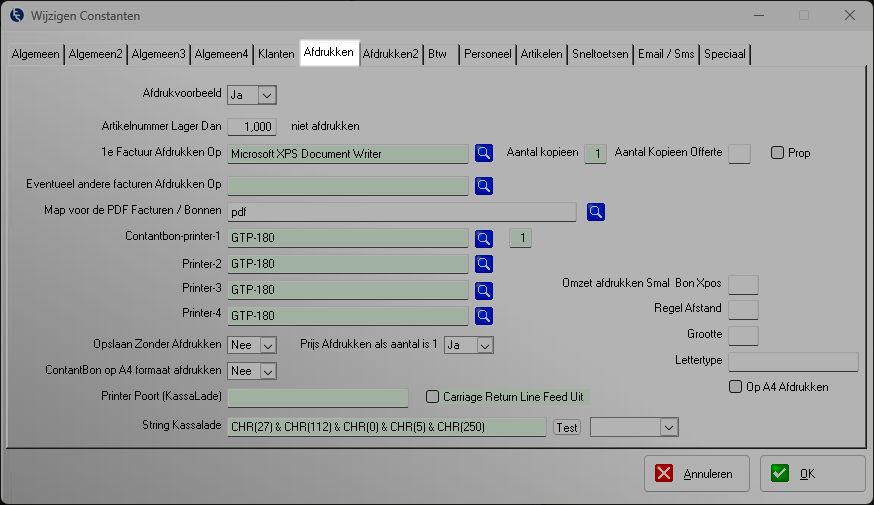This screenshot has width=874, height=505.
Task: Click search icon beside Printer-2
Action: click(484, 264)
